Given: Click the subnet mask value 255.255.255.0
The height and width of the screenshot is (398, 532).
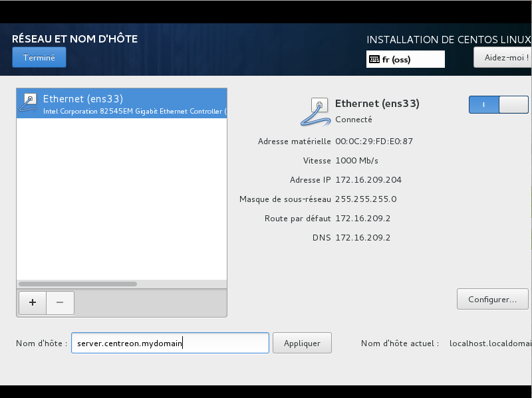Looking at the screenshot, I should click(366, 199).
